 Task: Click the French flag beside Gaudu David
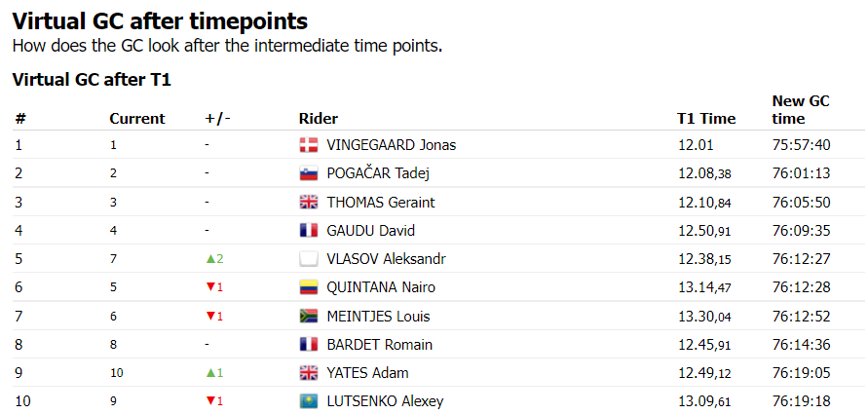[309, 231]
